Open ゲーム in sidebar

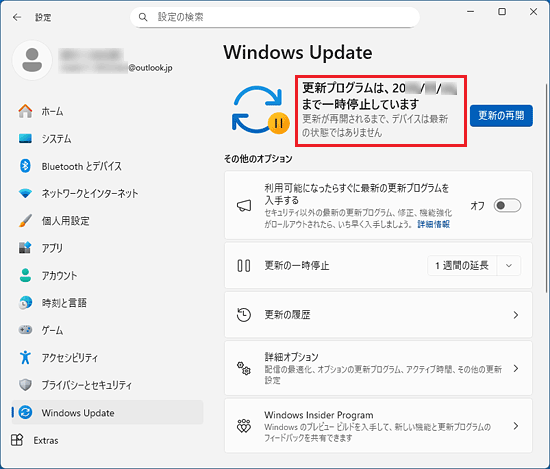coord(107,330)
